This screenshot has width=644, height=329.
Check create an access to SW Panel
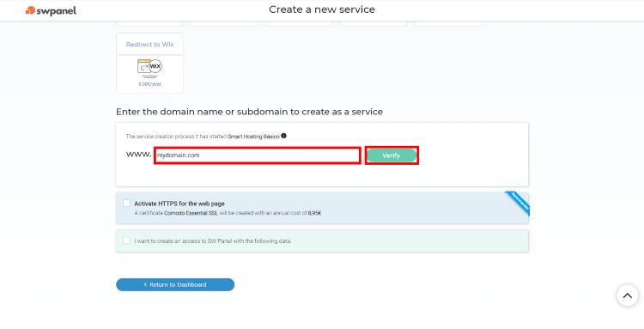[126, 241]
